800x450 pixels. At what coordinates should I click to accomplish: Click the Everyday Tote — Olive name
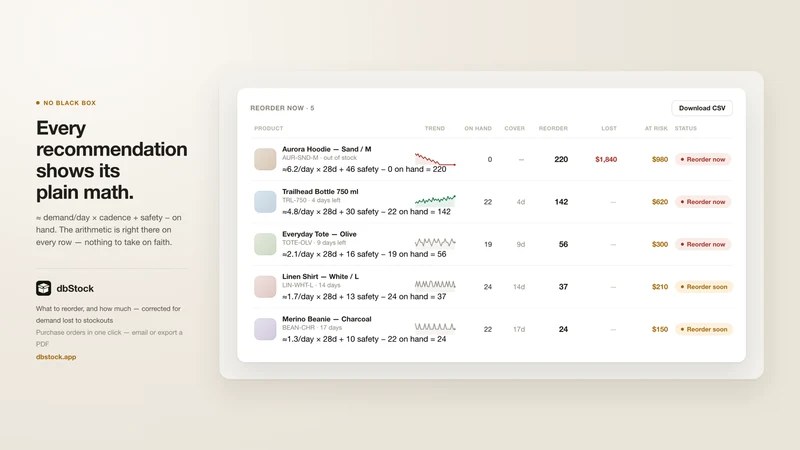(319, 234)
